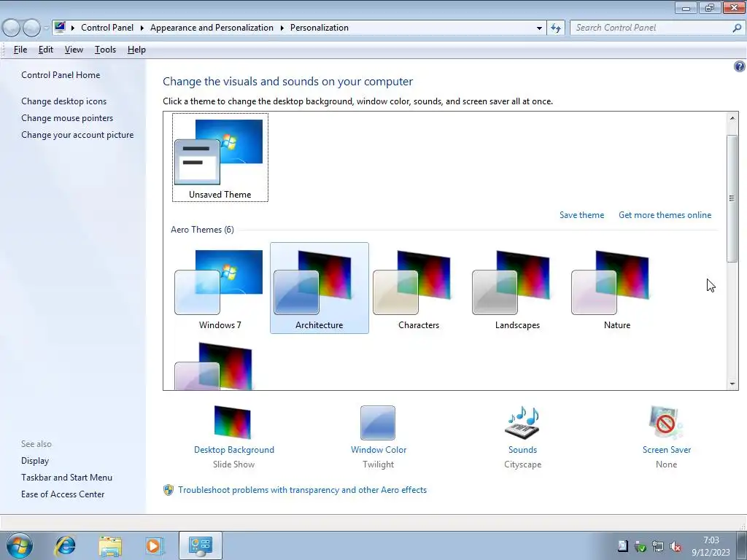Click Troubleshoot problems with transparency link

303,490
